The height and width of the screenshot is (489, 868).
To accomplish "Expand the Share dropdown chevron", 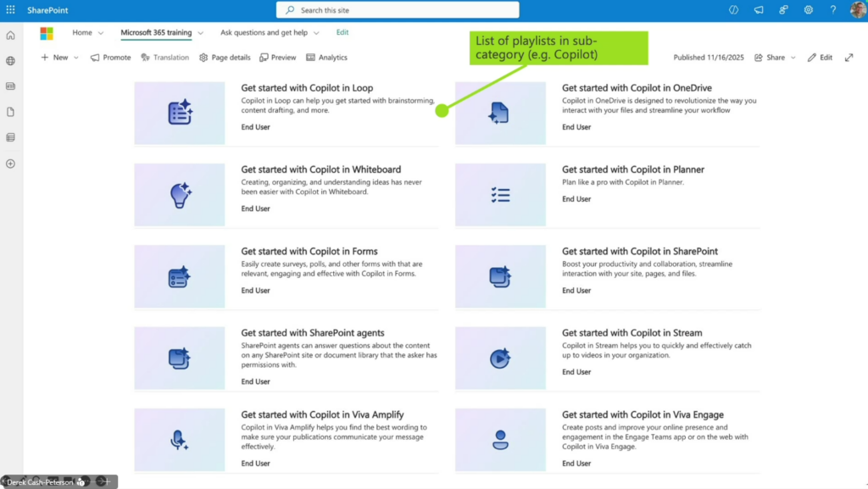I will click(793, 58).
